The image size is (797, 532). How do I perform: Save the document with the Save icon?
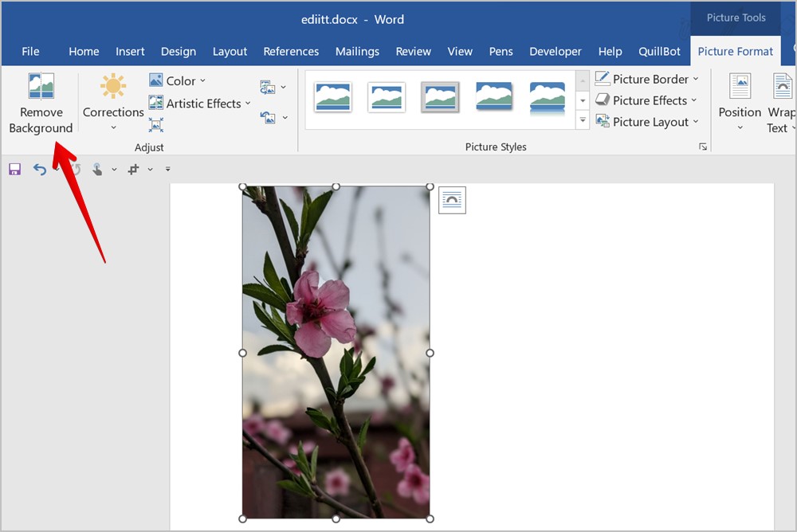(14, 169)
